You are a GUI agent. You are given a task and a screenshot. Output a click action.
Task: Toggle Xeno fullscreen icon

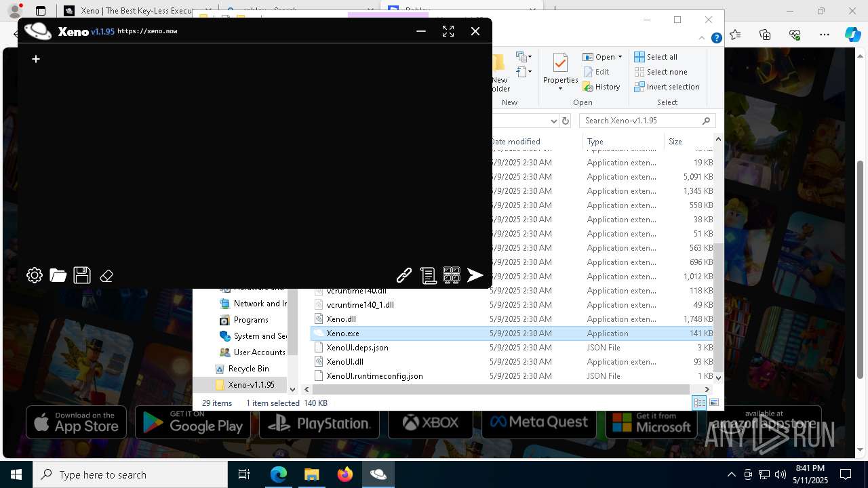tap(448, 31)
